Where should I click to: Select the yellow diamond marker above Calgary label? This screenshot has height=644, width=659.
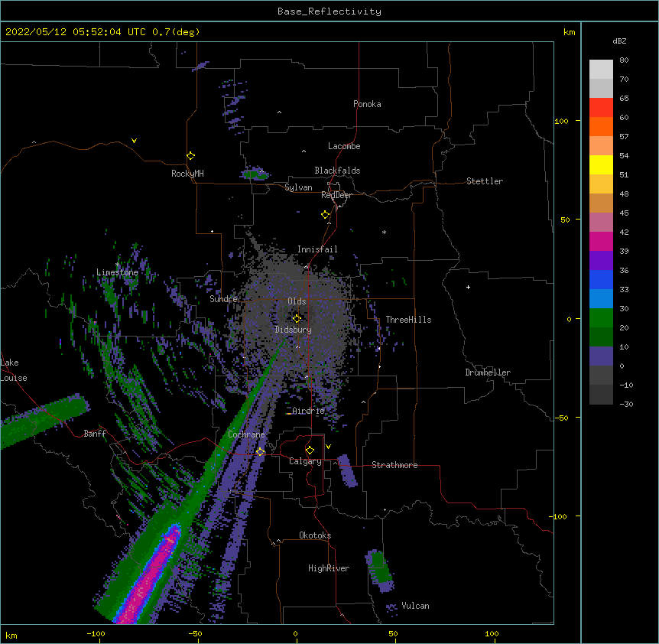310,450
